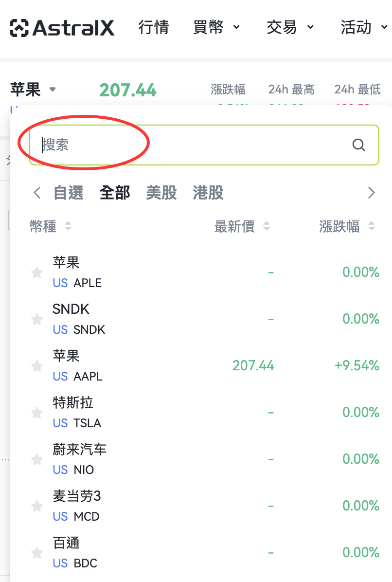Select the 港股 tab

pos(208,193)
